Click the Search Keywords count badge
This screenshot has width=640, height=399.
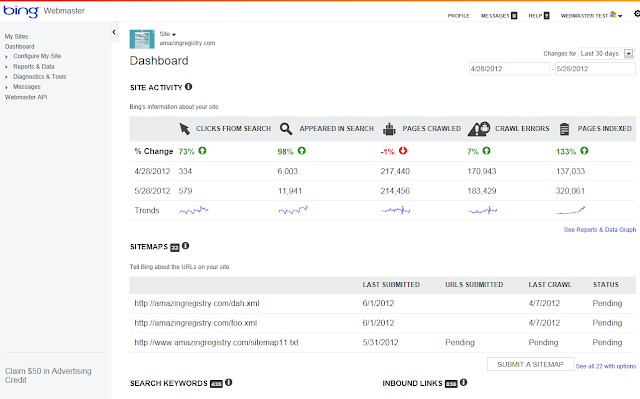[x=216, y=384]
